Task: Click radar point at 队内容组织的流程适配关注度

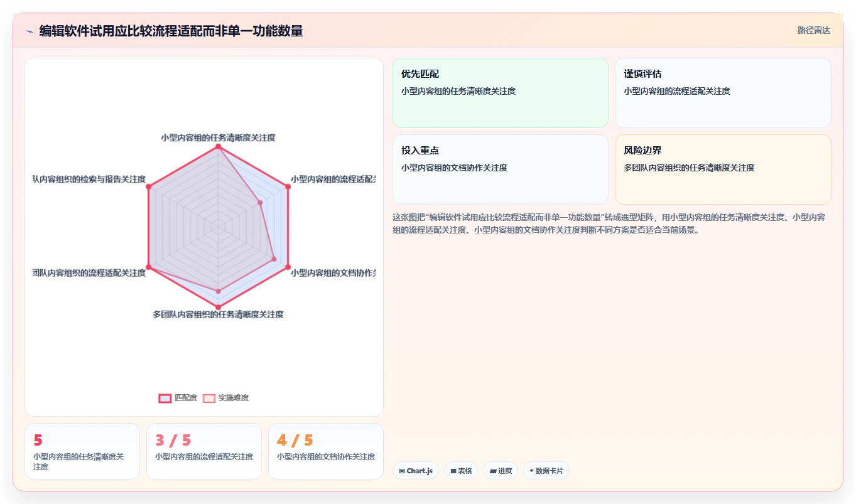Action: (x=149, y=267)
